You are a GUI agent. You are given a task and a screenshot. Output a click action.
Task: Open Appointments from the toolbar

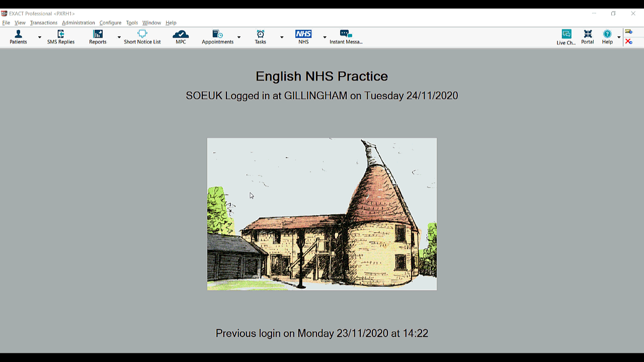(x=217, y=37)
